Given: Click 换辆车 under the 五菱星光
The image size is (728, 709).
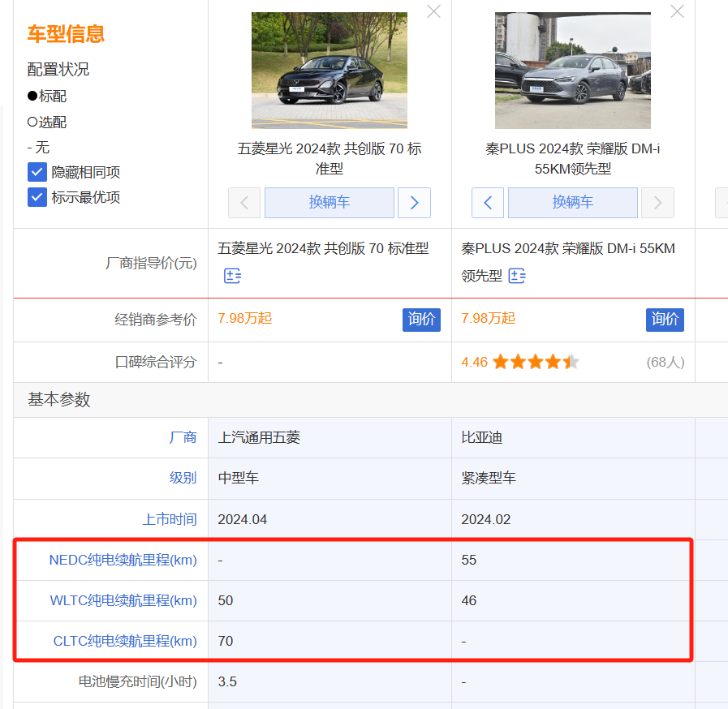Looking at the screenshot, I should (330, 203).
